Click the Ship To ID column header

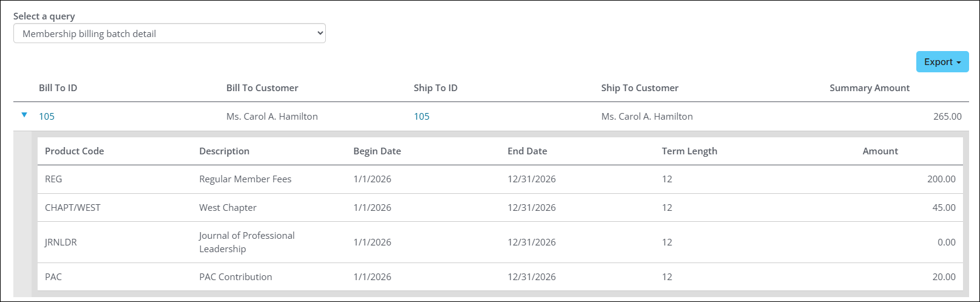pyautogui.click(x=436, y=88)
